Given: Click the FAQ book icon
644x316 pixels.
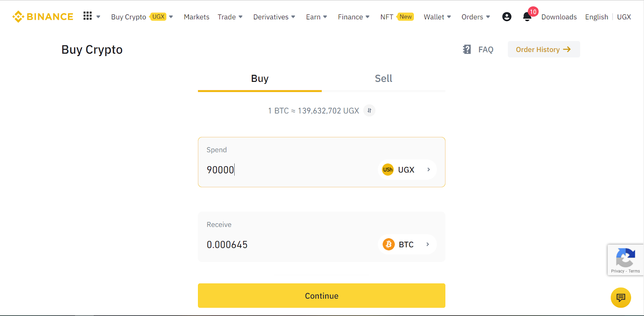Looking at the screenshot, I should 467,49.
